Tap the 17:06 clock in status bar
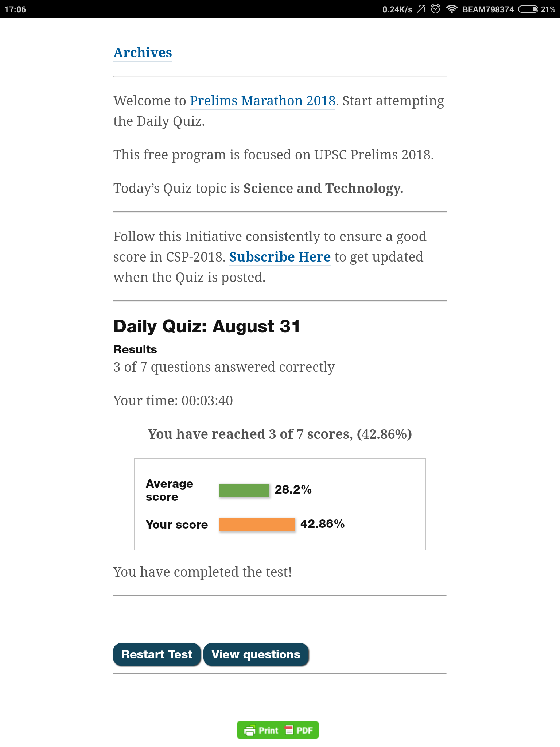 pos(15,9)
